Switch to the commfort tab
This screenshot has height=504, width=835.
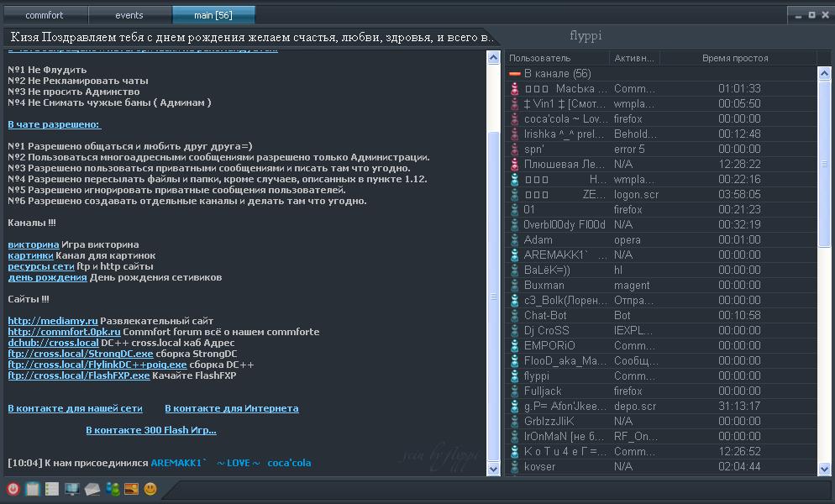point(45,15)
